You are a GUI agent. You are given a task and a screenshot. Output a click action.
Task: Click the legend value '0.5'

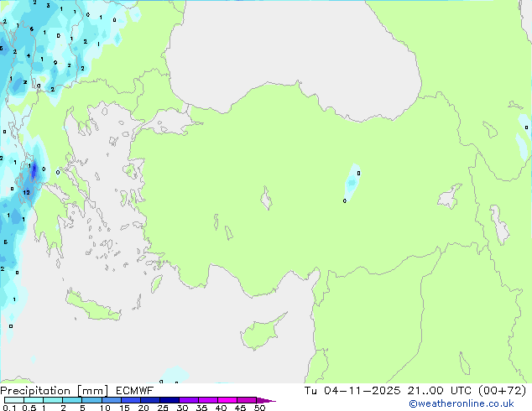pyautogui.click(x=29, y=408)
